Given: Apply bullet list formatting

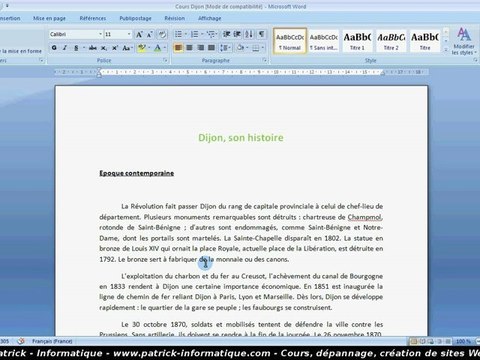Looking at the screenshot, I should [179, 34].
